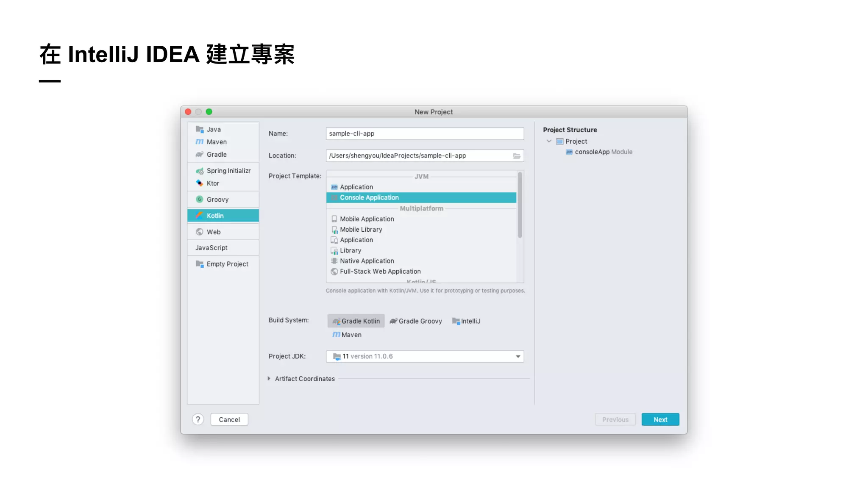Click the JVM Application template icon
Screen dimensions: 868x488
(x=334, y=187)
